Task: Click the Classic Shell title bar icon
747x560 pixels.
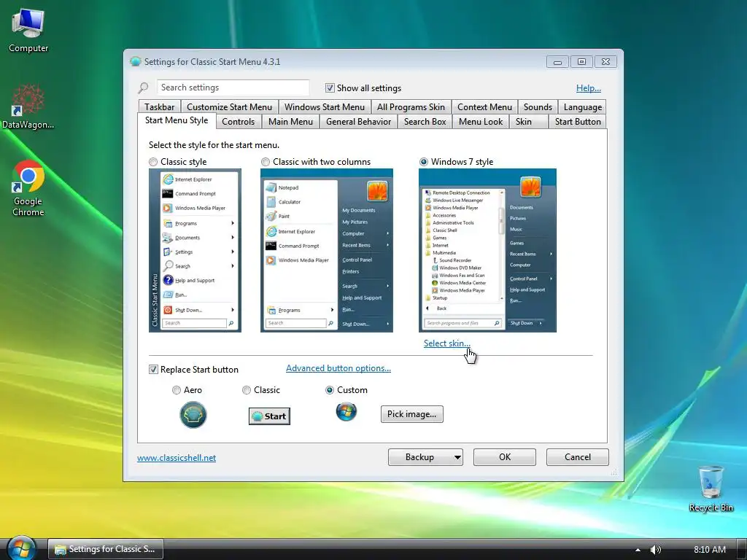Action: (x=136, y=61)
